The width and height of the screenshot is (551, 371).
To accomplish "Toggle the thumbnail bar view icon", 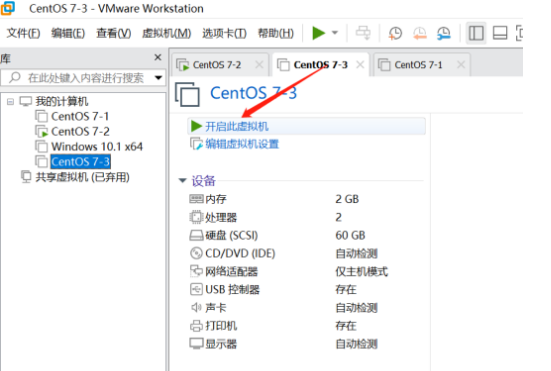I will 500,33.
